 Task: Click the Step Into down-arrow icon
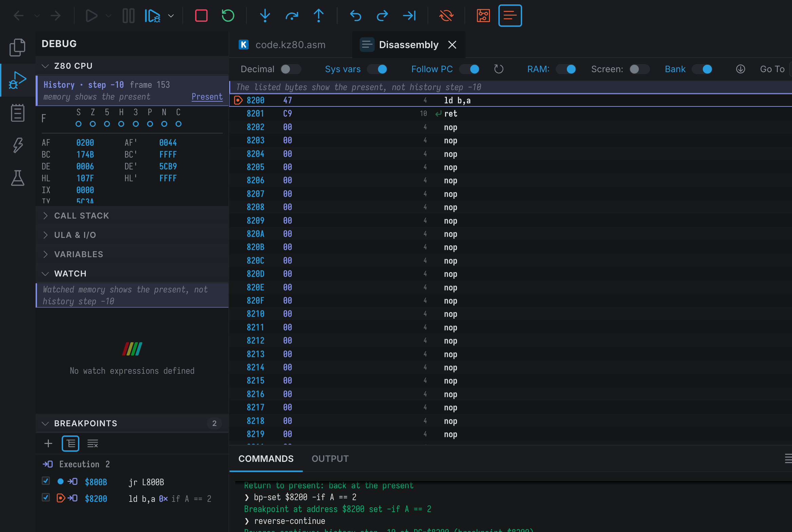[x=265, y=16]
